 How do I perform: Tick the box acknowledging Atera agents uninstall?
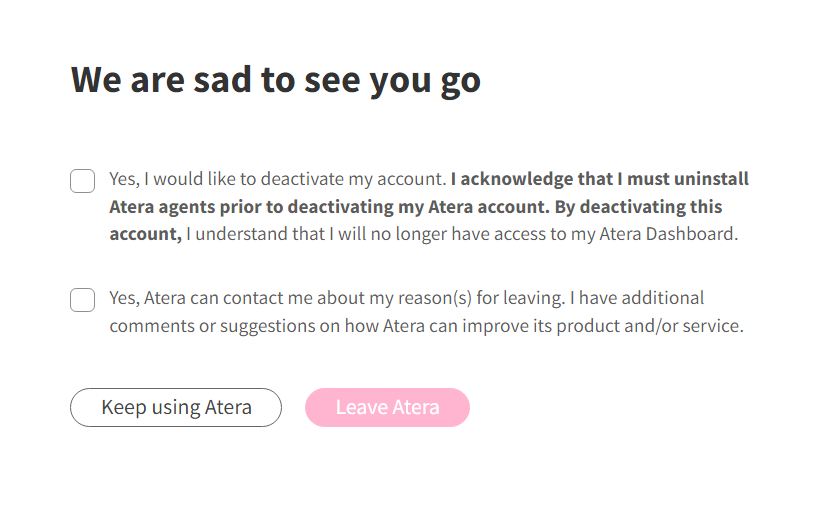coord(82,181)
